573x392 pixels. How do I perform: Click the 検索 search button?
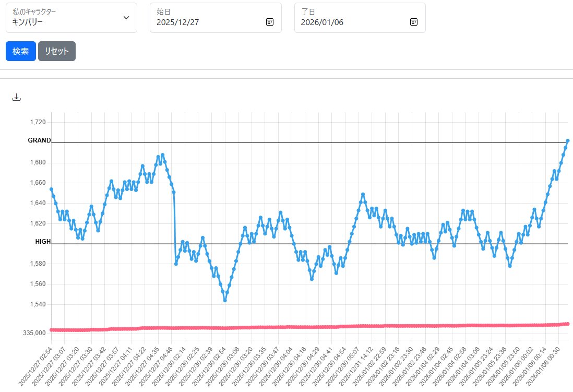click(21, 51)
